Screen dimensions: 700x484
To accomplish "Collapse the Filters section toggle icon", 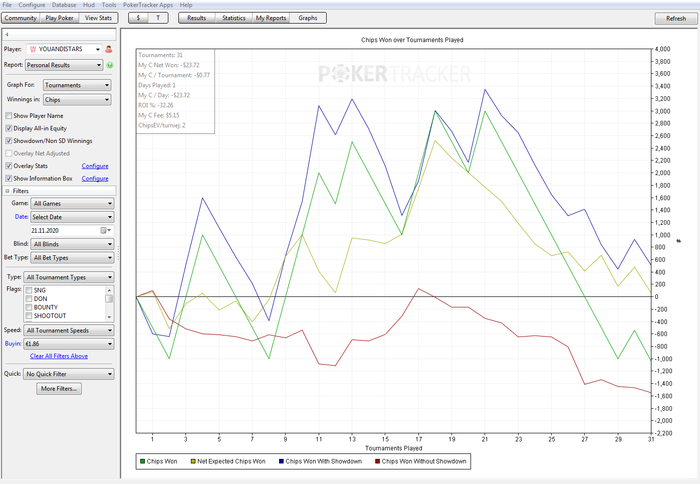I will 8,190.
